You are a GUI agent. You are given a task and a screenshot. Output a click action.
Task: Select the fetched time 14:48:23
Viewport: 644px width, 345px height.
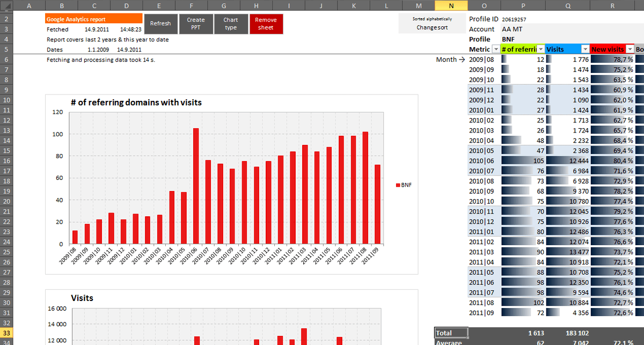(130, 30)
